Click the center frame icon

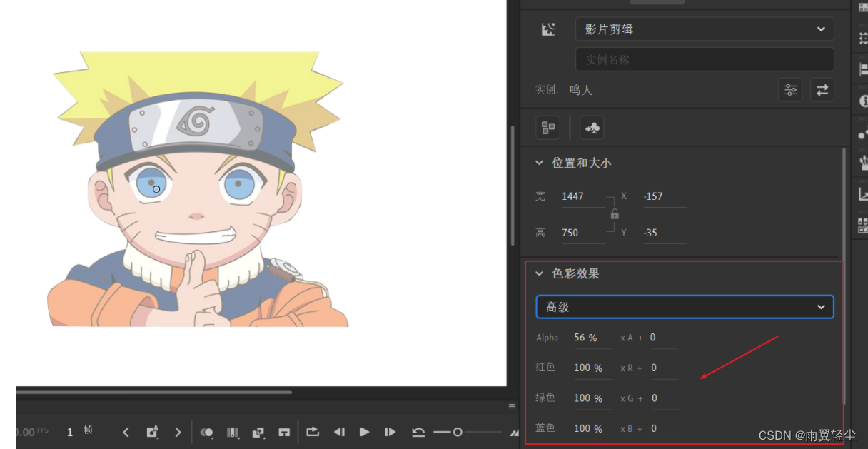(284, 432)
